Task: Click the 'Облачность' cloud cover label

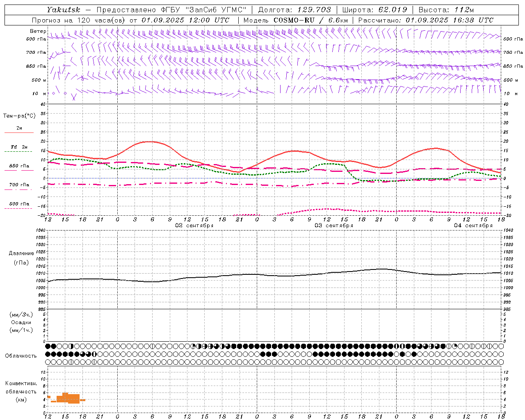Action: tap(21, 356)
